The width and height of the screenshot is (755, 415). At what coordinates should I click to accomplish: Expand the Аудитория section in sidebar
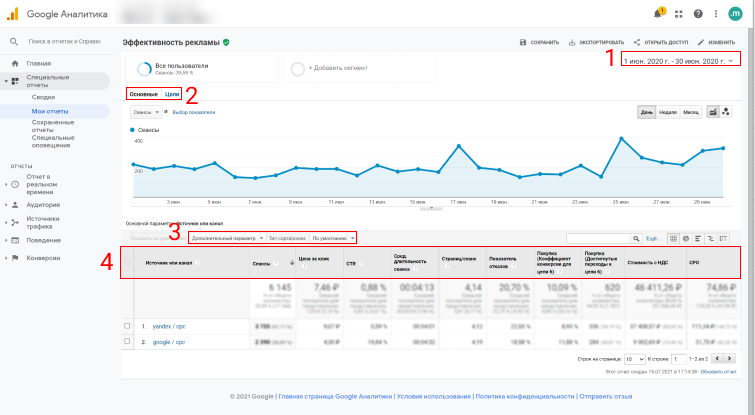43,203
